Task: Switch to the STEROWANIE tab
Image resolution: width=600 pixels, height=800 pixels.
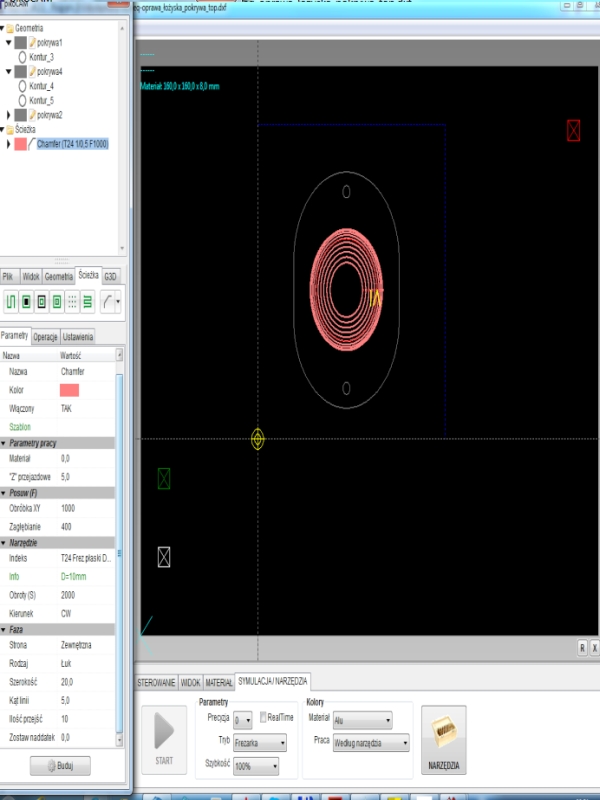Action: tap(156, 682)
